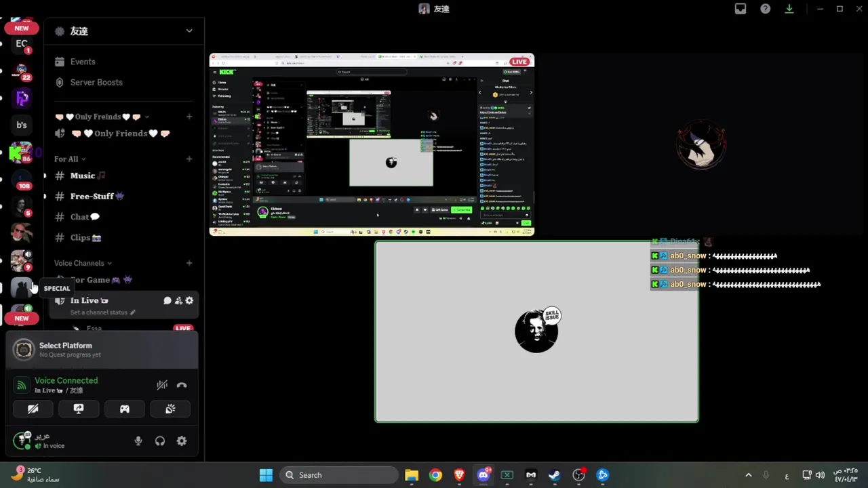Image resolution: width=868 pixels, height=488 pixels.
Task: Open weather widget showing 26°C
Action: tap(35, 474)
